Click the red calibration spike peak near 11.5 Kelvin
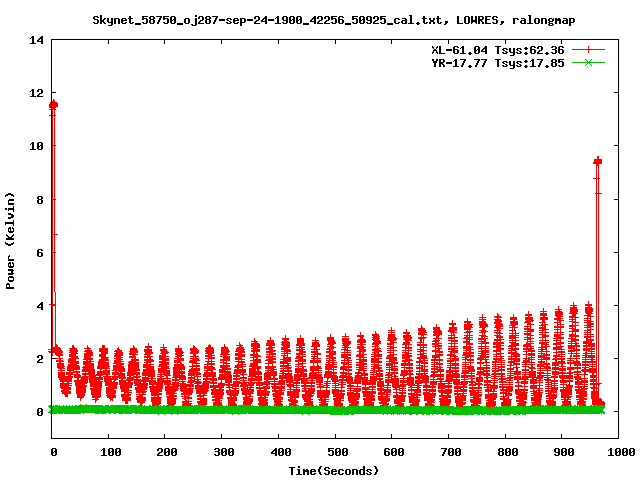This screenshot has height=480, width=640. pyautogui.click(x=53, y=105)
